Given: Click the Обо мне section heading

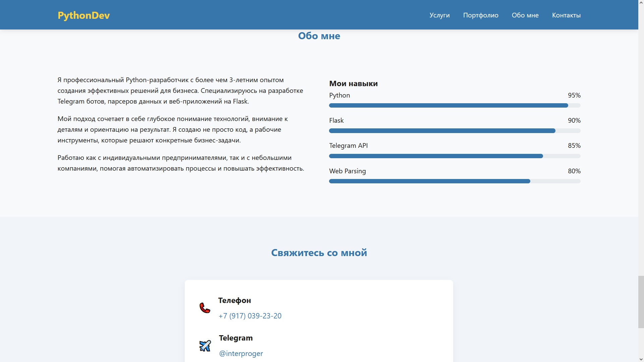Looking at the screenshot, I should tap(319, 36).
